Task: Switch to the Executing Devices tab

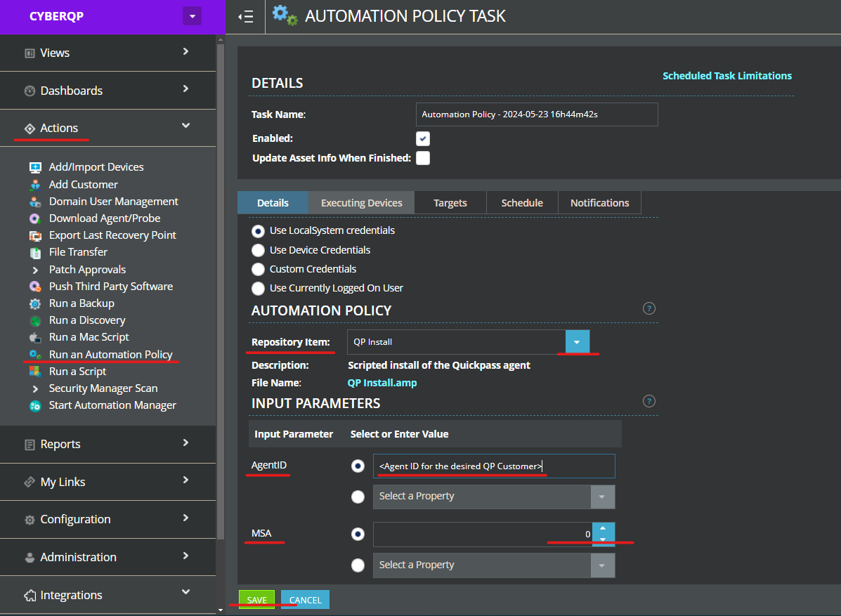Action: pos(362,203)
